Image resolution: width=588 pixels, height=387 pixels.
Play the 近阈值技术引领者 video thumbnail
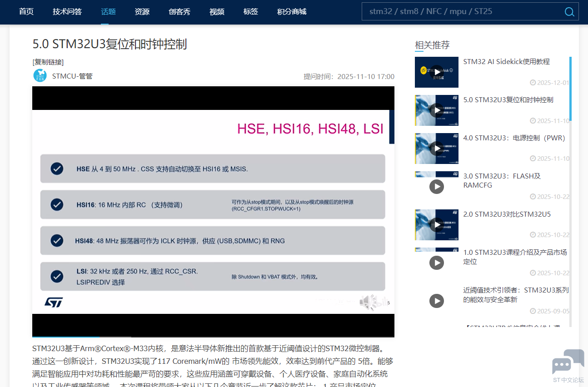coord(436,301)
